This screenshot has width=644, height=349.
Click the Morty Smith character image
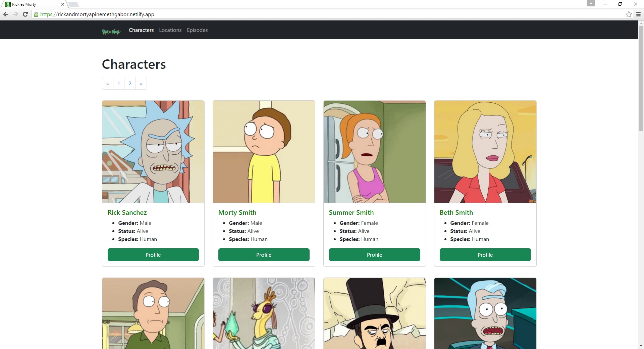264,152
